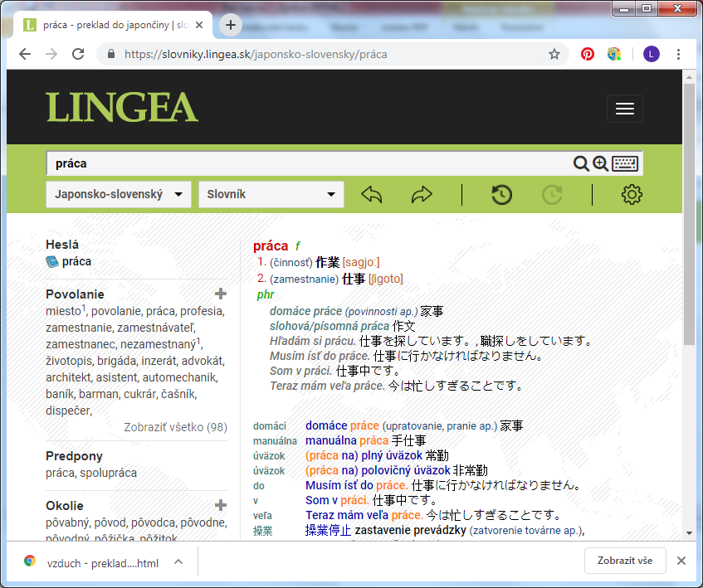Click the 仕事 translation text

[354, 279]
